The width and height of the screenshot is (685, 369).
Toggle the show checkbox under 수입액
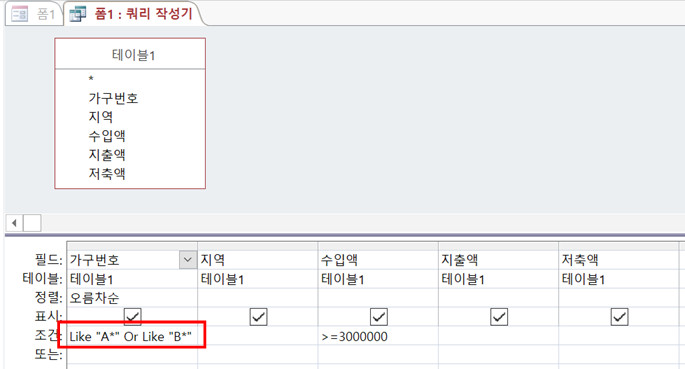coord(378,317)
